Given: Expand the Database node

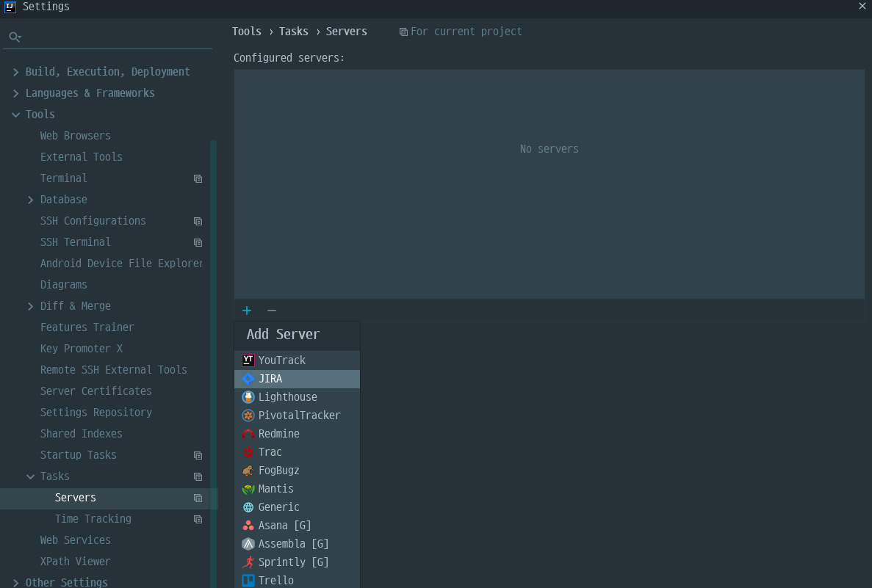Looking at the screenshot, I should click(x=31, y=200).
